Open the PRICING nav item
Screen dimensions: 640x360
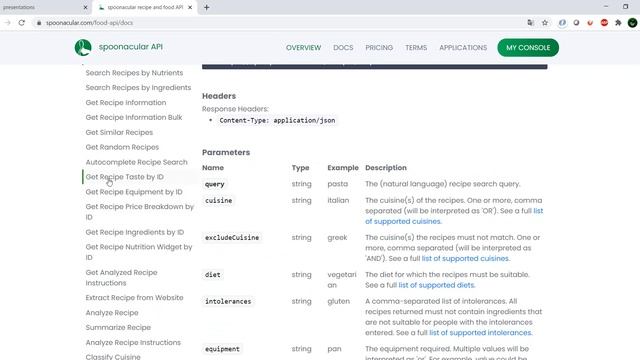click(379, 48)
